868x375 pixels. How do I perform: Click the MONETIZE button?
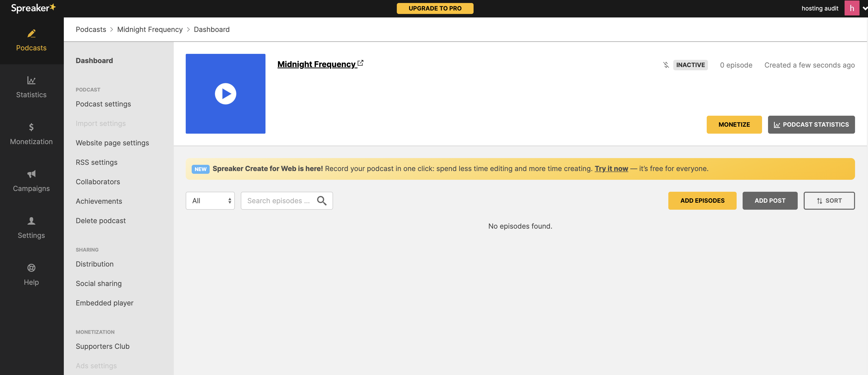click(x=734, y=125)
